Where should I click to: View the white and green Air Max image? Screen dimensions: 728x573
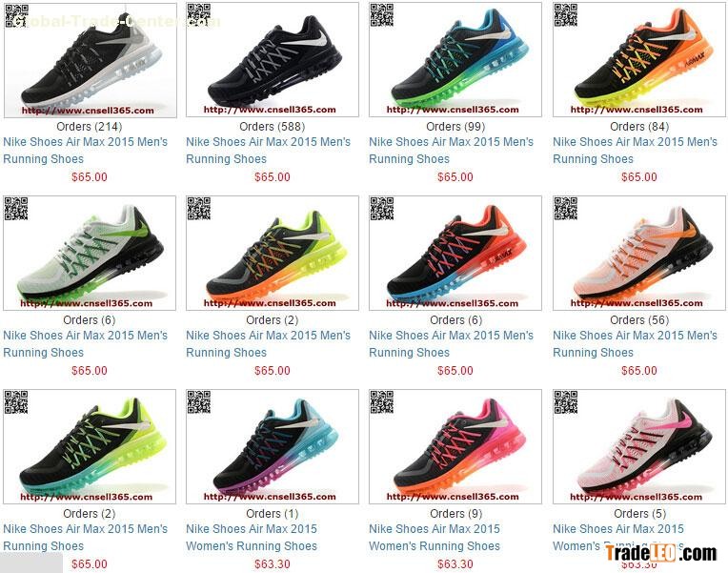pos(90,254)
